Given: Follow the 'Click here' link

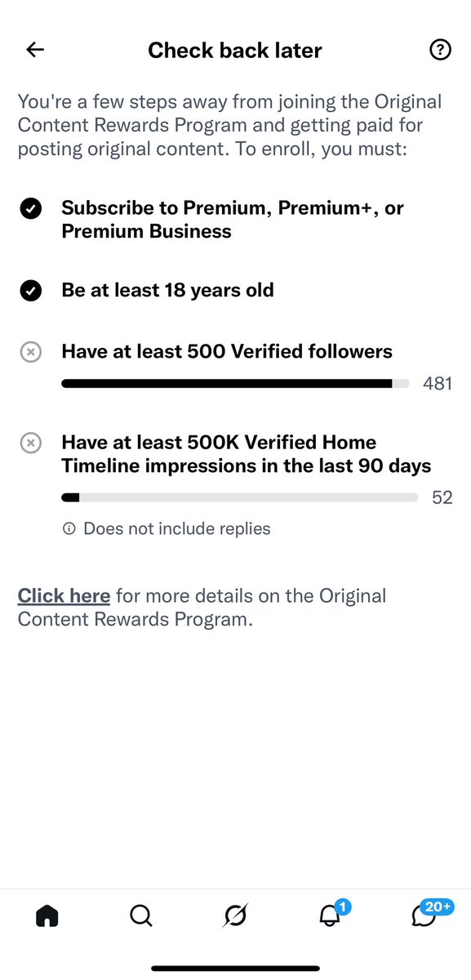Looking at the screenshot, I should (64, 595).
